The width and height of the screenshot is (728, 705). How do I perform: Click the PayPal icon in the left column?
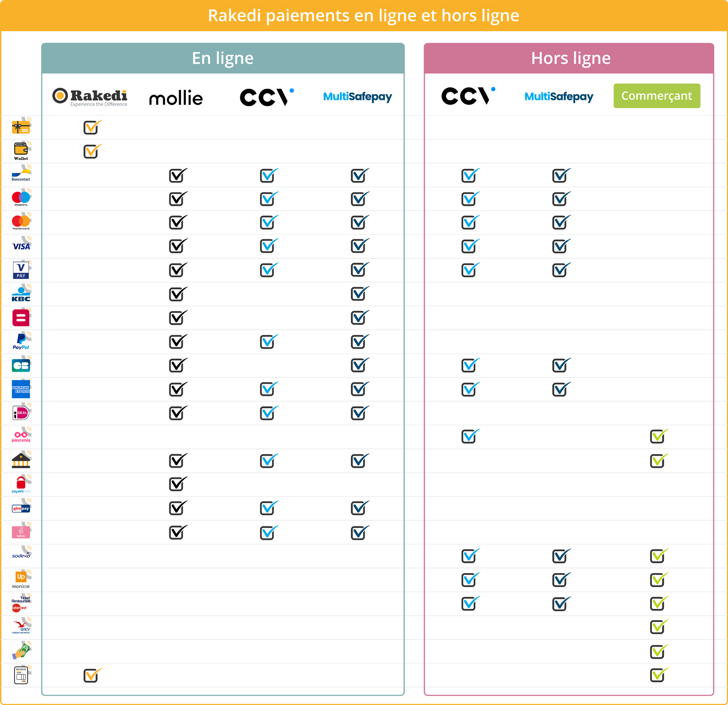point(20,341)
